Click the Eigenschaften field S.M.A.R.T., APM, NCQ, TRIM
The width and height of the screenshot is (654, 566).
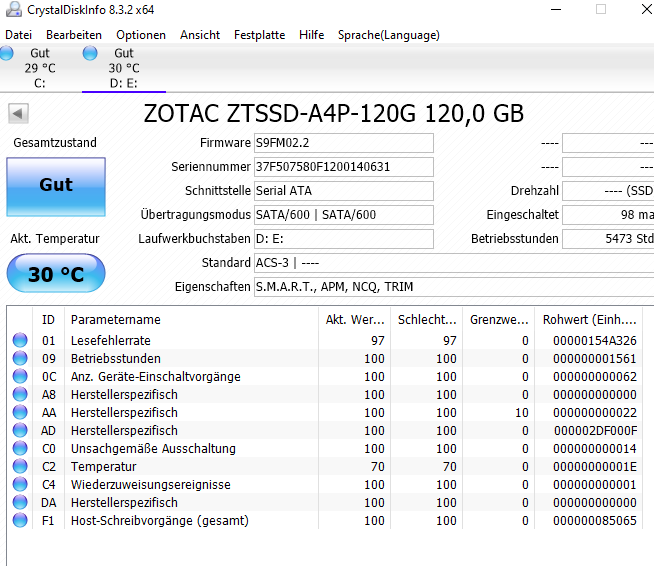coord(454,287)
